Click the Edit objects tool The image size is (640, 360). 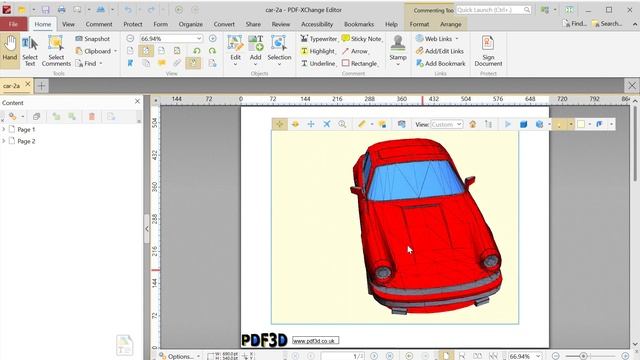click(x=235, y=51)
